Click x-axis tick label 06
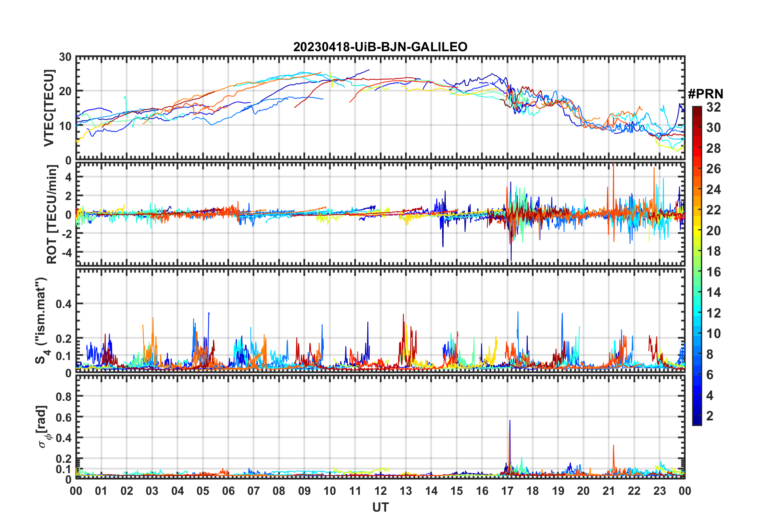 point(228,491)
